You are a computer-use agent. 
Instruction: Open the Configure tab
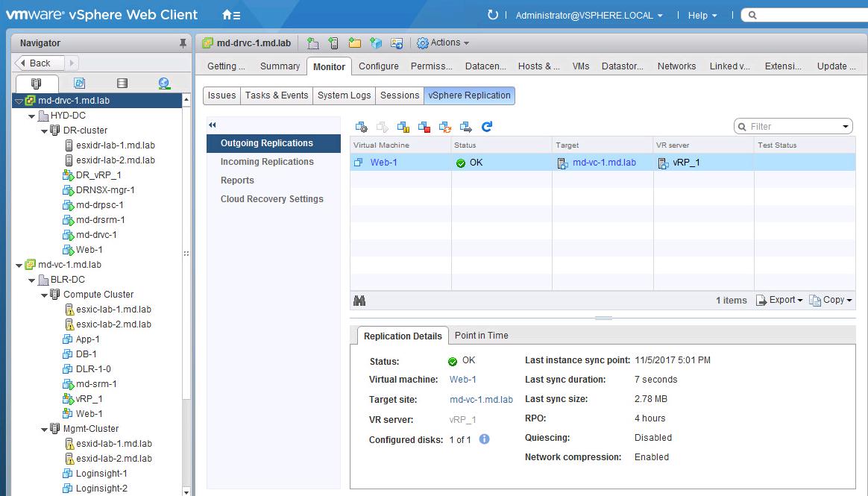[379, 66]
